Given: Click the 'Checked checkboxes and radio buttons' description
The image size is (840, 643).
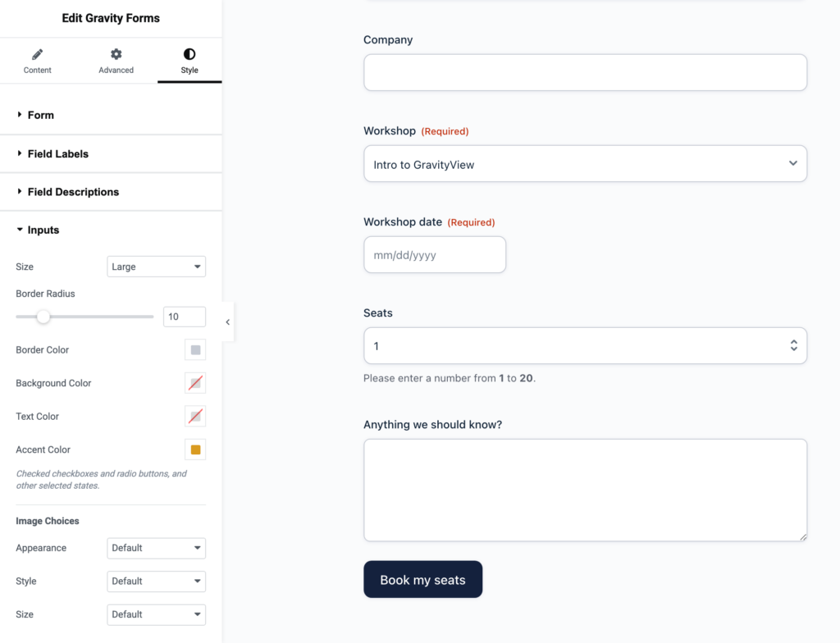Looking at the screenshot, I should coord(101,480).
